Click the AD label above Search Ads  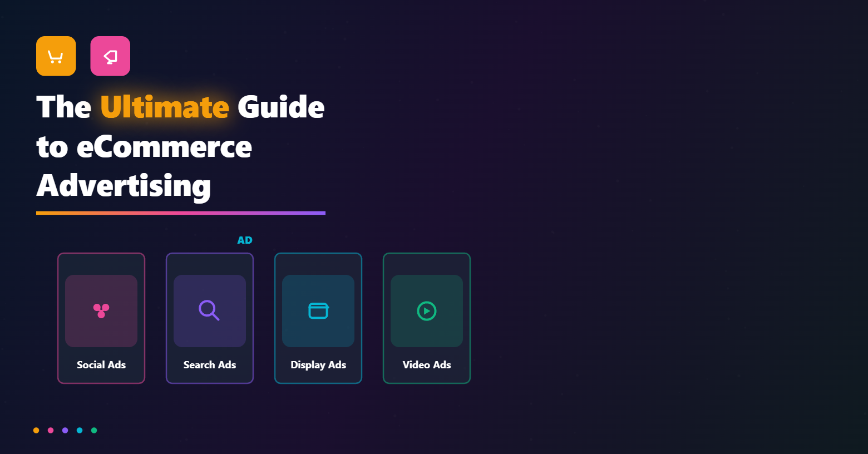tap(245, 240)
